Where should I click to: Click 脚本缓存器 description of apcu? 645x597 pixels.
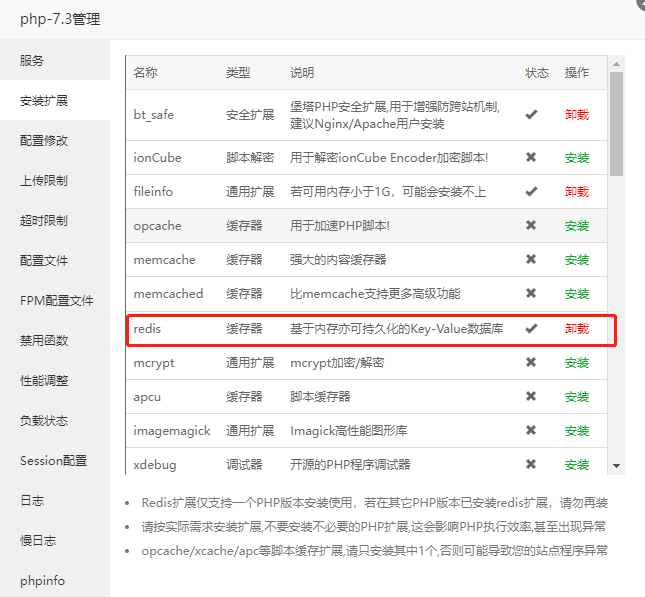point(320,397)
